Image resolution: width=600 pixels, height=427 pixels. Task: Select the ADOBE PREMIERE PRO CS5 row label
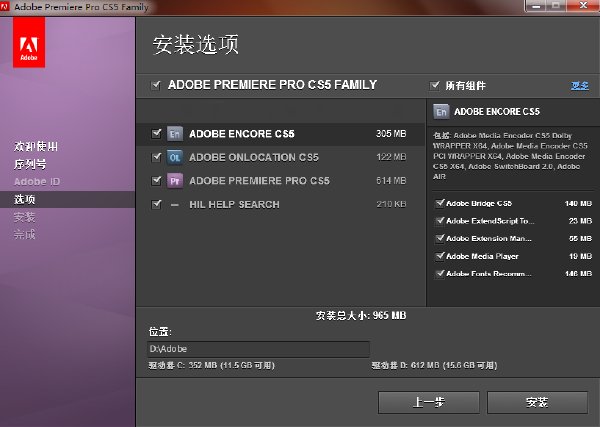(x=259, y=181)
